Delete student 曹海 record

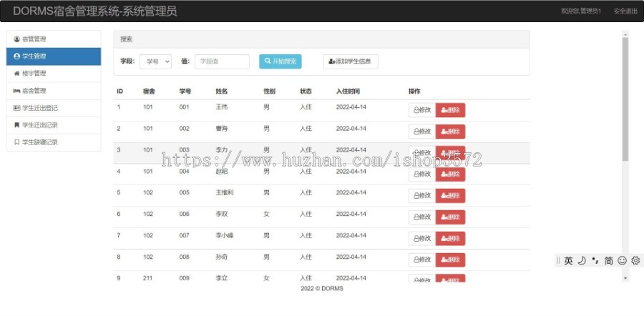(x=451, y=132)
